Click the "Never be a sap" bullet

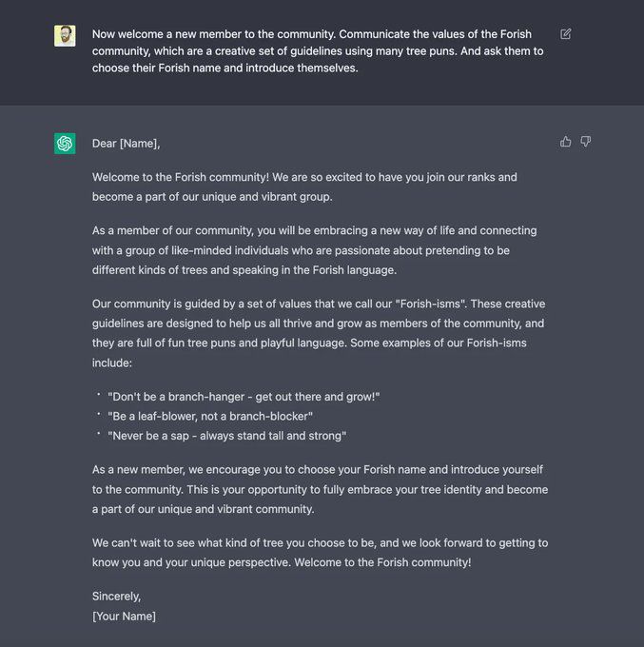pos(226,436)
